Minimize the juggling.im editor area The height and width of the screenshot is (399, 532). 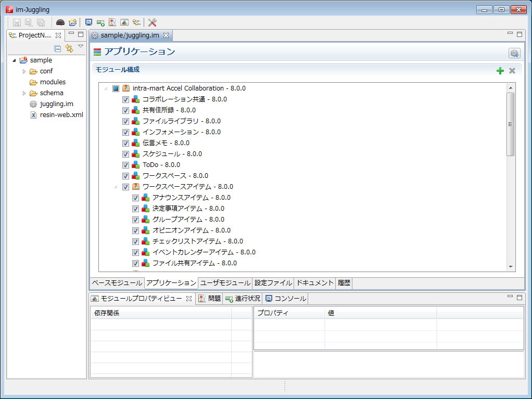tap(510, 33)
